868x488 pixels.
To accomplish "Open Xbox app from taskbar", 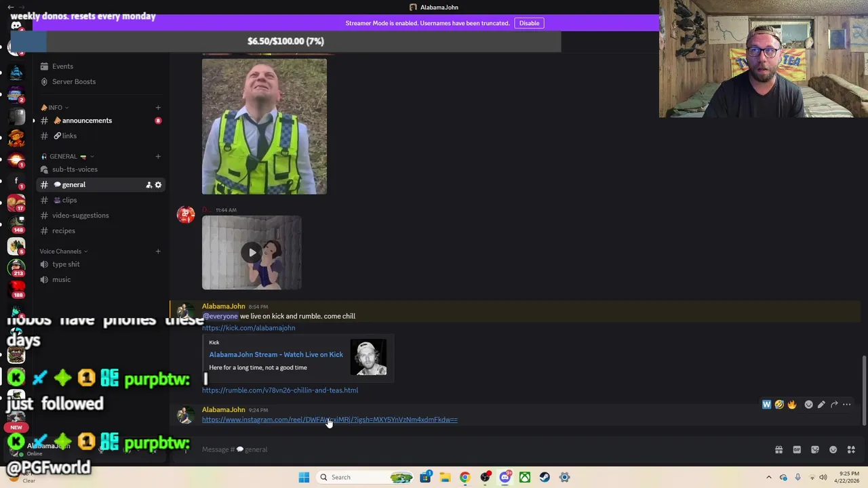I will tap(525, 477).
